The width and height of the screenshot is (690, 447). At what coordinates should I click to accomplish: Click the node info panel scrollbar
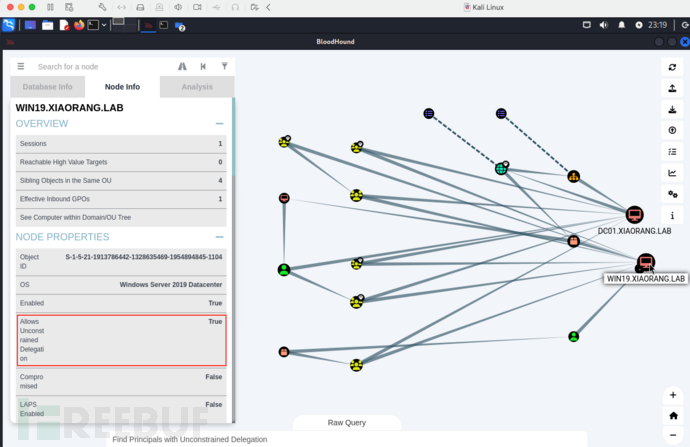(233, 136)
